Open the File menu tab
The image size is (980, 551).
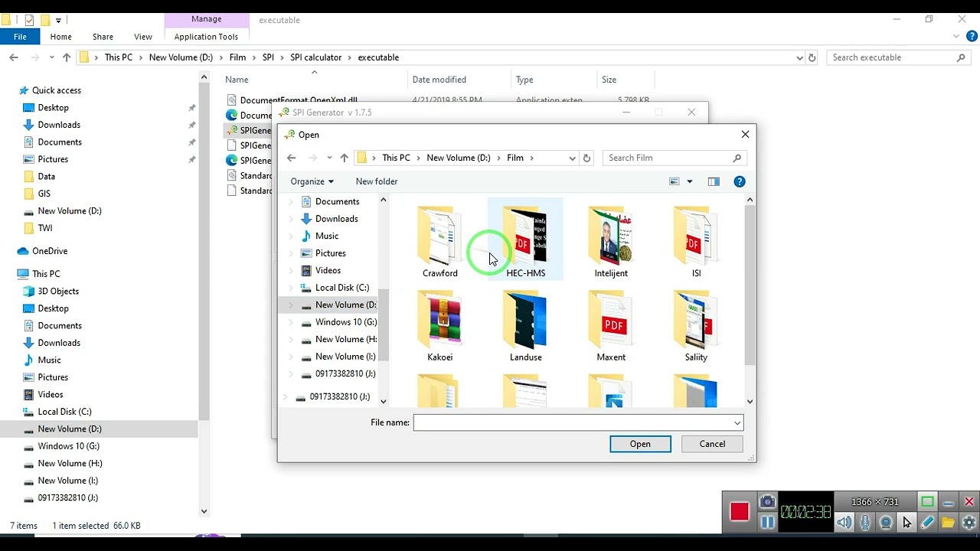pyautogui.click(x=20, y=37)
